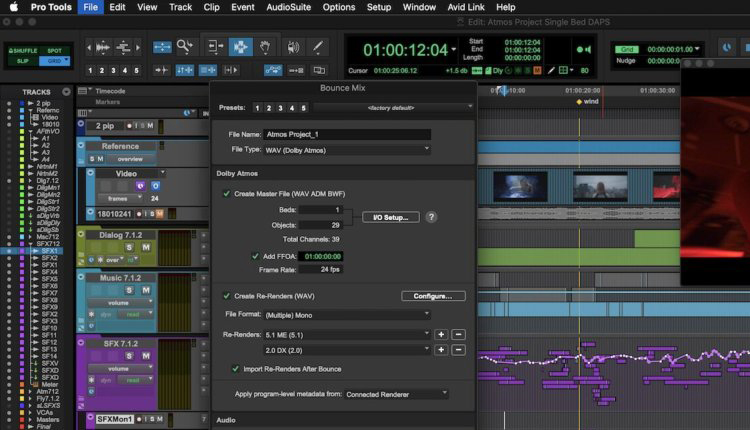Select the Scrubber speaker tool
750x430 pixels.
(x=292, y=46)
